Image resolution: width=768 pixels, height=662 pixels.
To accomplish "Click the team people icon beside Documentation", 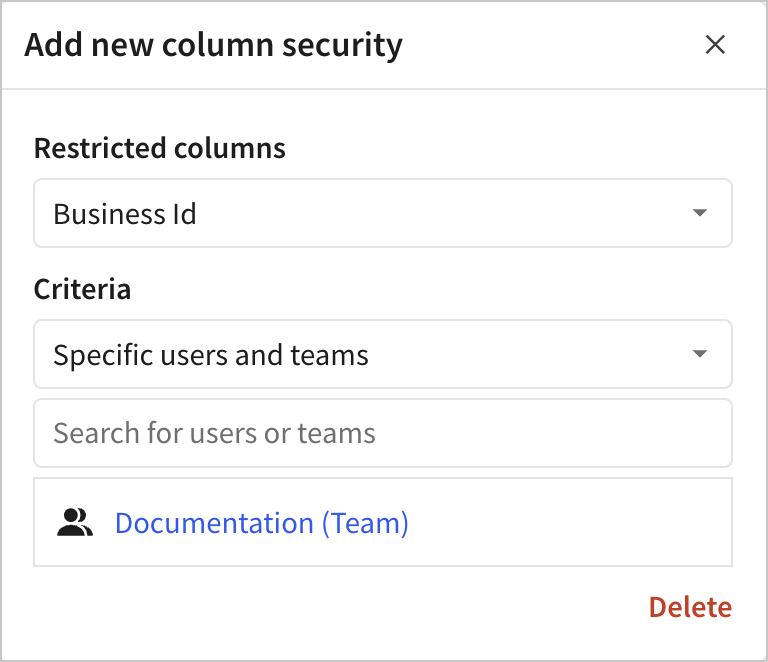I will [x=75, y=522].
